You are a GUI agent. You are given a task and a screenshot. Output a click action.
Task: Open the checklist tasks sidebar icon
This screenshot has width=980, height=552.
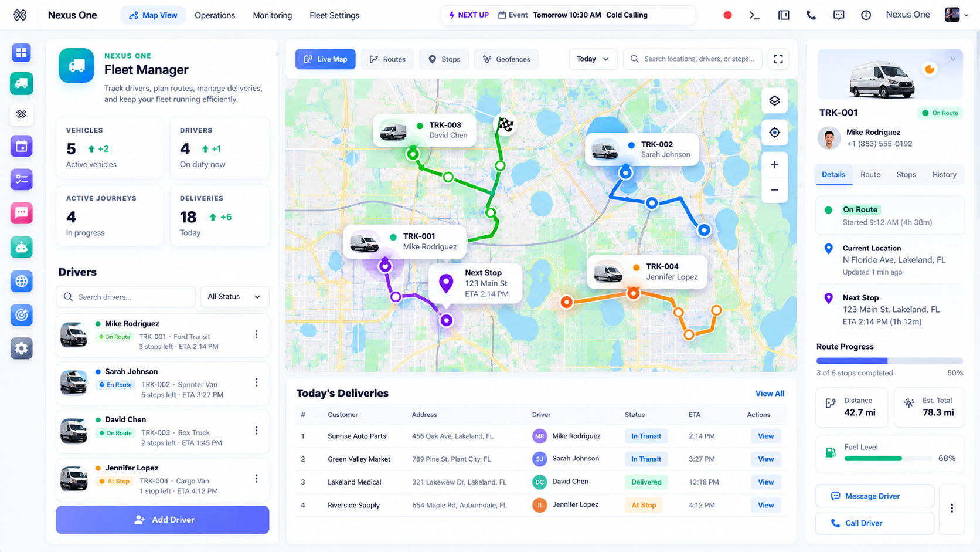click(22, 180)
